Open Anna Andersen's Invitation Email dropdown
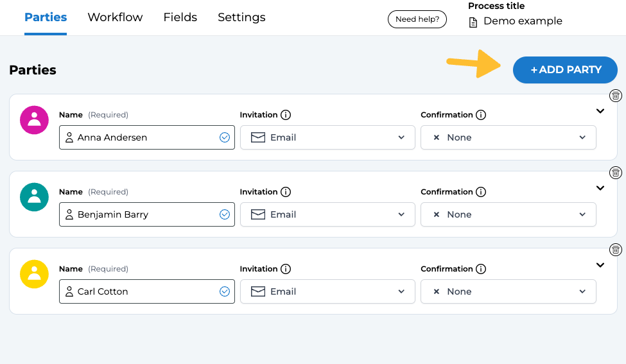The height and width of the screenshot is (364, 626). click(x=327, y=137)
